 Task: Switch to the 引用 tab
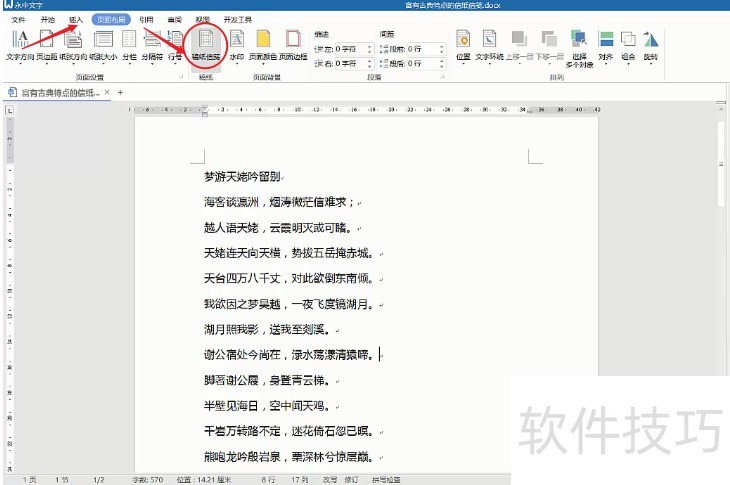tap(146, 20)
